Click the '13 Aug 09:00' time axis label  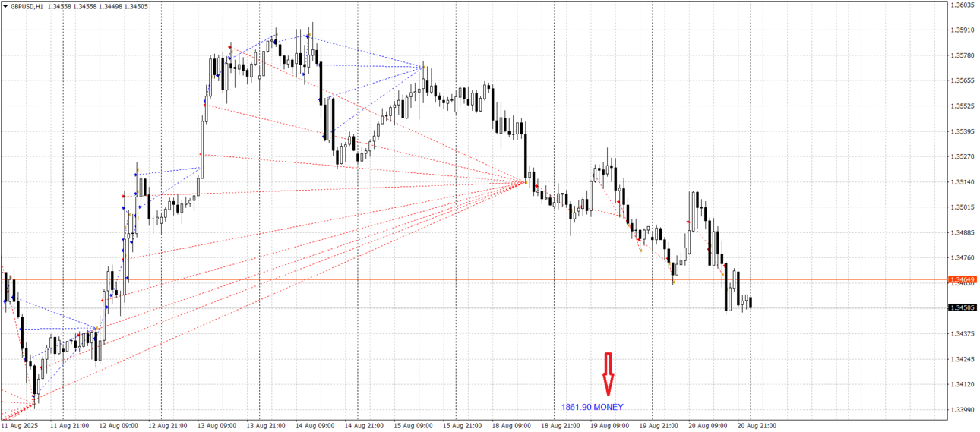[x=217, y=426]
